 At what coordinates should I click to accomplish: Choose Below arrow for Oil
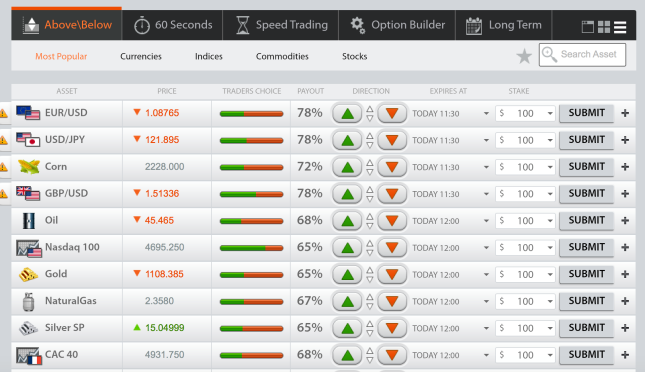pos(392,221)
